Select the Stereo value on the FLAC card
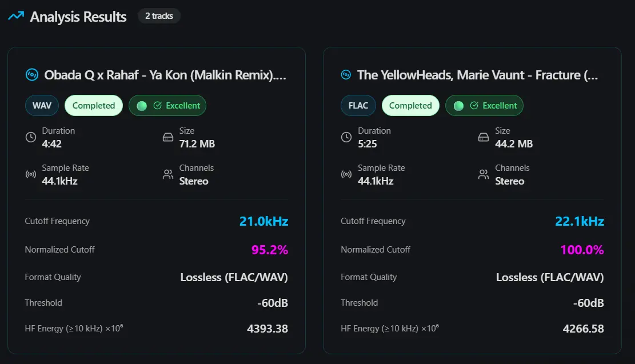Viewport: 635px width, 364px height. [x=509, y=181]
